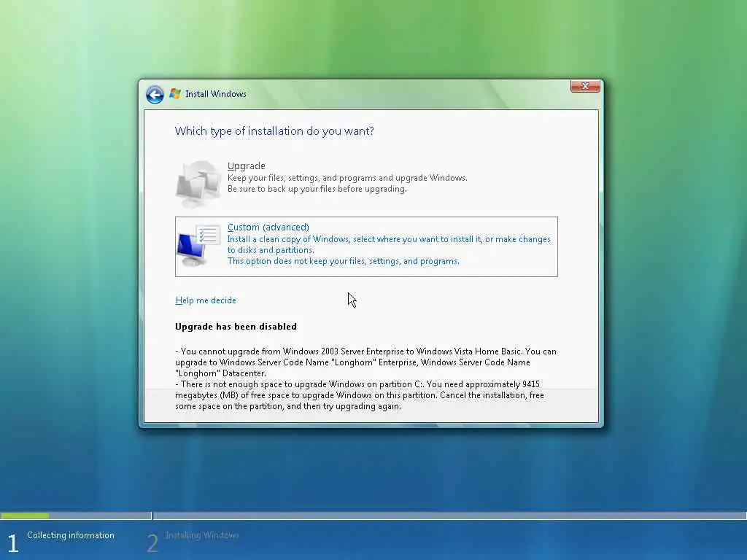747x560 pixels.
Task: Click the Windows flag icon in title bar
Action: [175, 94]
